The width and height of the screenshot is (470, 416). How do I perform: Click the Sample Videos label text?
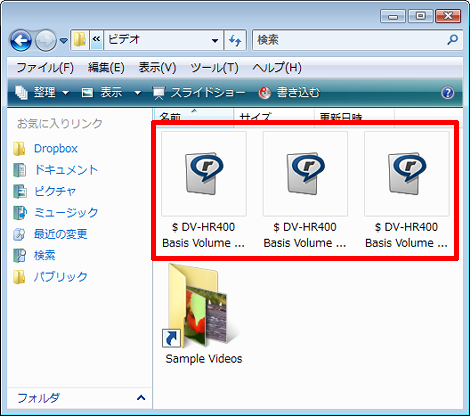204,359
